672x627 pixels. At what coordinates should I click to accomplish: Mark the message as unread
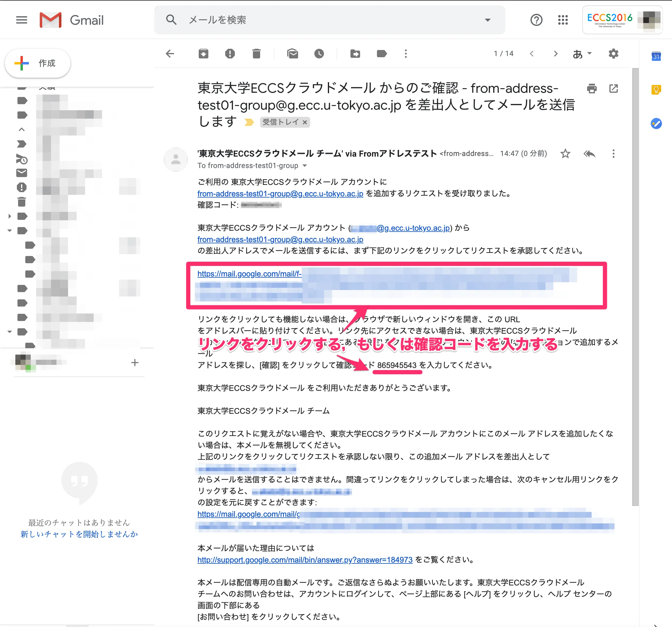(292, 53)
